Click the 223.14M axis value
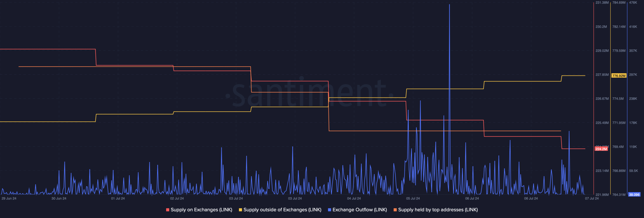 (x=602, y=171)
